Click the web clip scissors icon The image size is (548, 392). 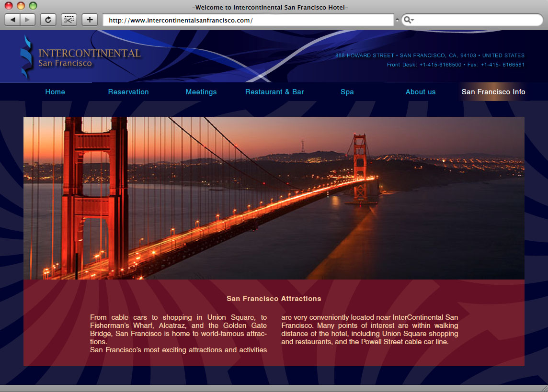(x=69, y=20)
